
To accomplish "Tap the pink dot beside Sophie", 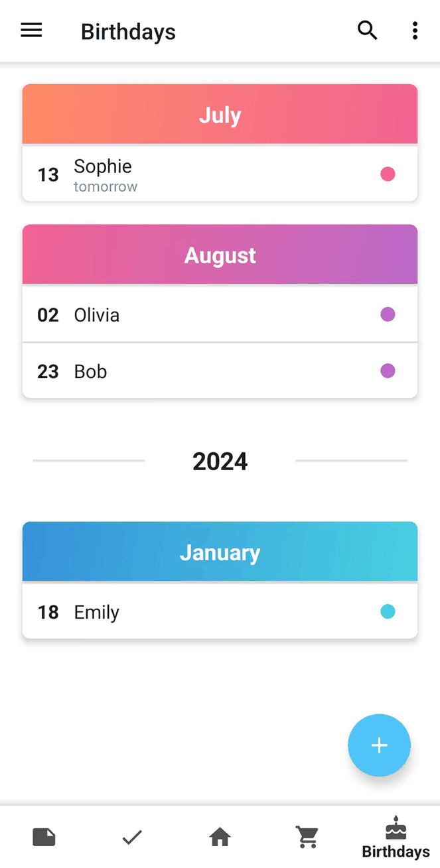I will (388, 174).
